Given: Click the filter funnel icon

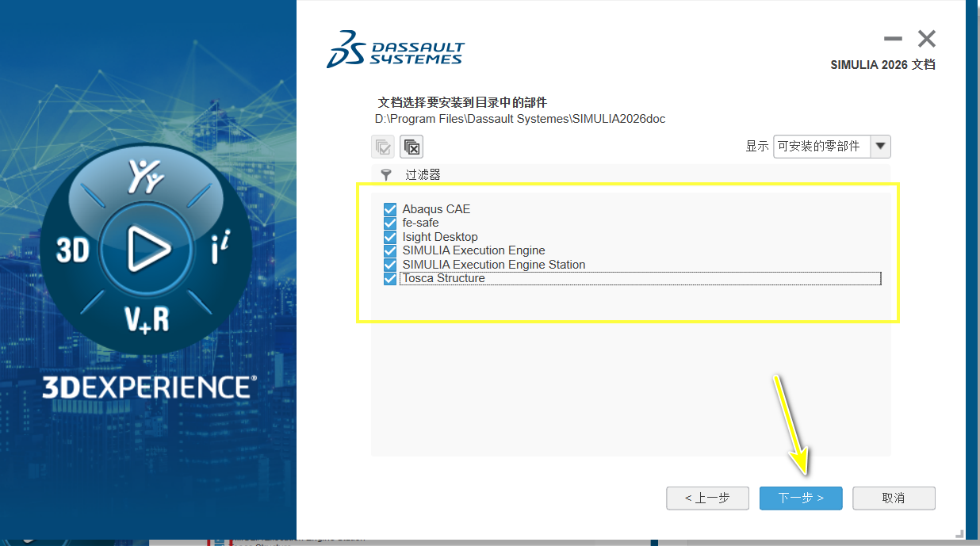Looking at the screenshot, I should pos(386,175).
